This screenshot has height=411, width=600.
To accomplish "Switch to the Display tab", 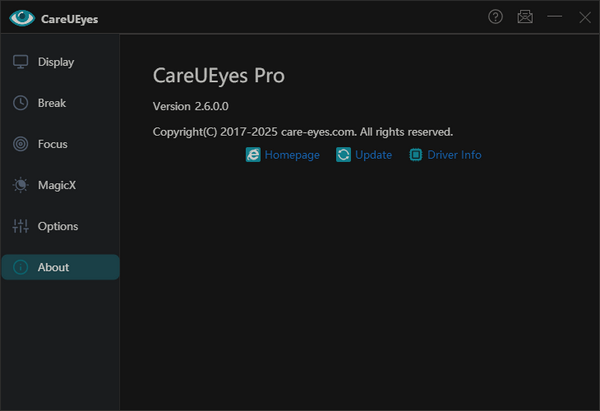I will click(60, 62).
